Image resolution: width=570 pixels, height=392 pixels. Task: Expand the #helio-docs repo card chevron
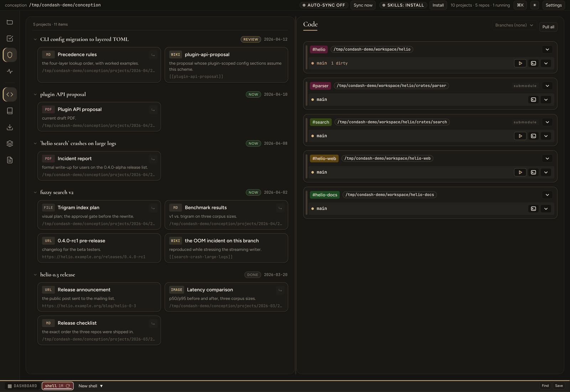pos(547,195)
